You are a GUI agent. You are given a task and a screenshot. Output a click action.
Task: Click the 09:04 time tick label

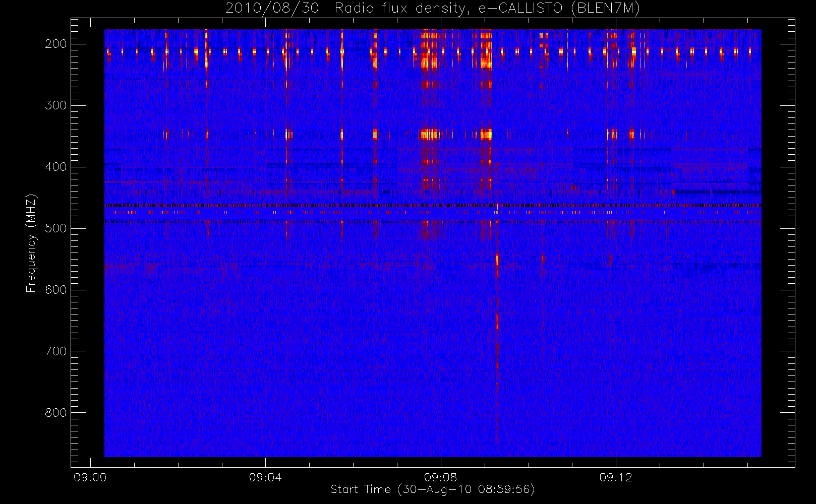click(x=265, y=477)
